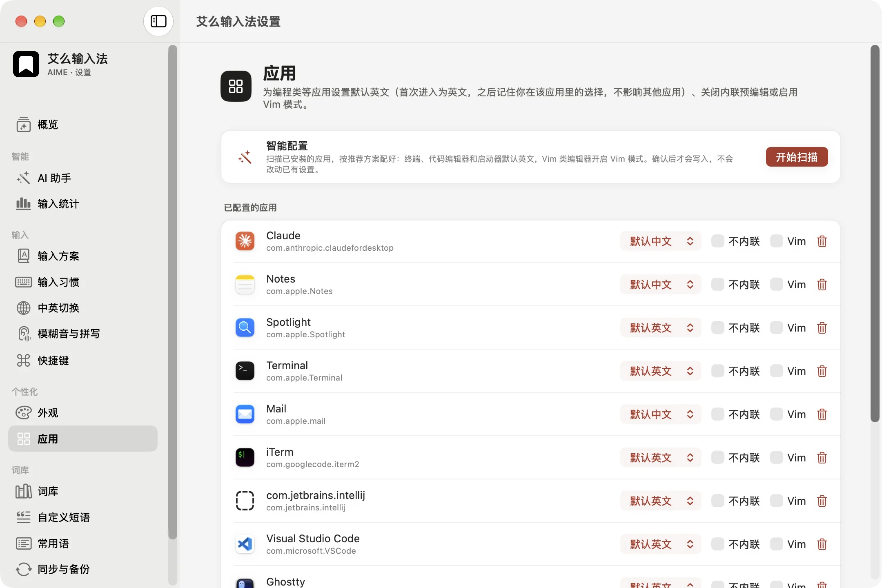
Task: Click the Visual Studio Code icon
Action: [x=245, y=544]
